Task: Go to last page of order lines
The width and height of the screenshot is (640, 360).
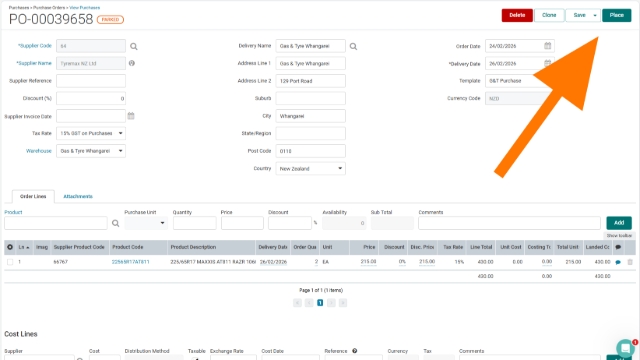Action: 343,303
